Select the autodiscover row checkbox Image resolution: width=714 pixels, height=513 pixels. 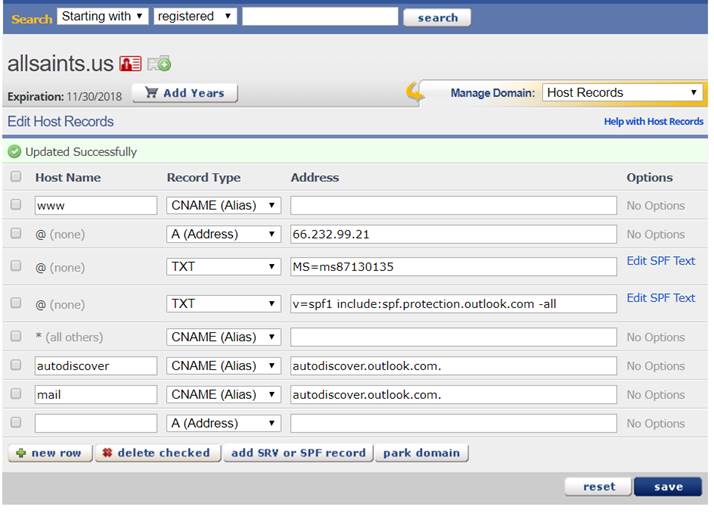click(15, 366)
